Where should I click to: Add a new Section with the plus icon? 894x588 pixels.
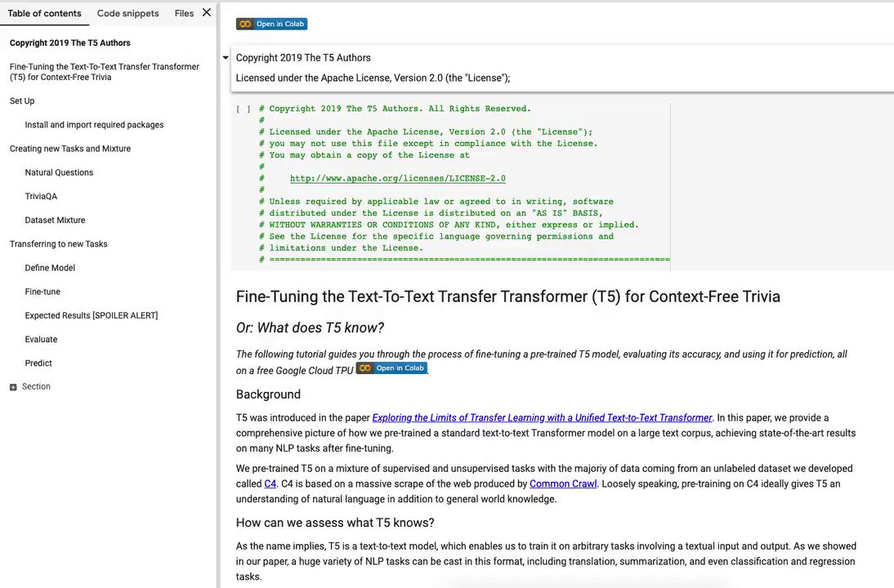click(13, 387)
